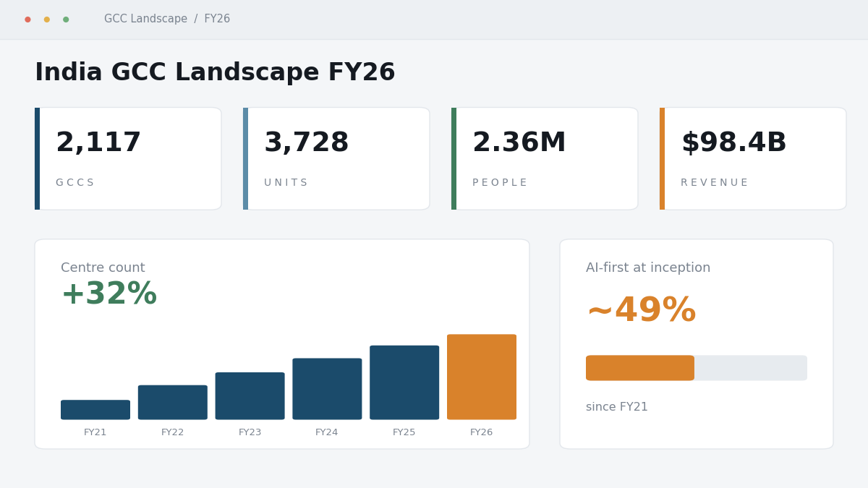Select the PEOPLE label text

coord(500,183)
